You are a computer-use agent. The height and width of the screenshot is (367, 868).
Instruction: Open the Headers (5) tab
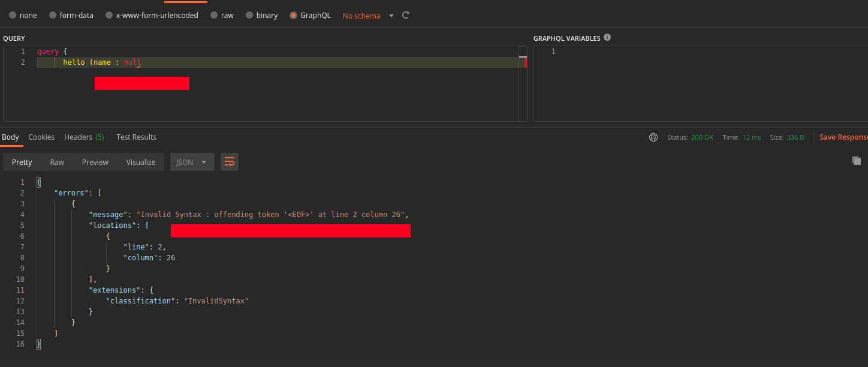[x=84, y=137]
